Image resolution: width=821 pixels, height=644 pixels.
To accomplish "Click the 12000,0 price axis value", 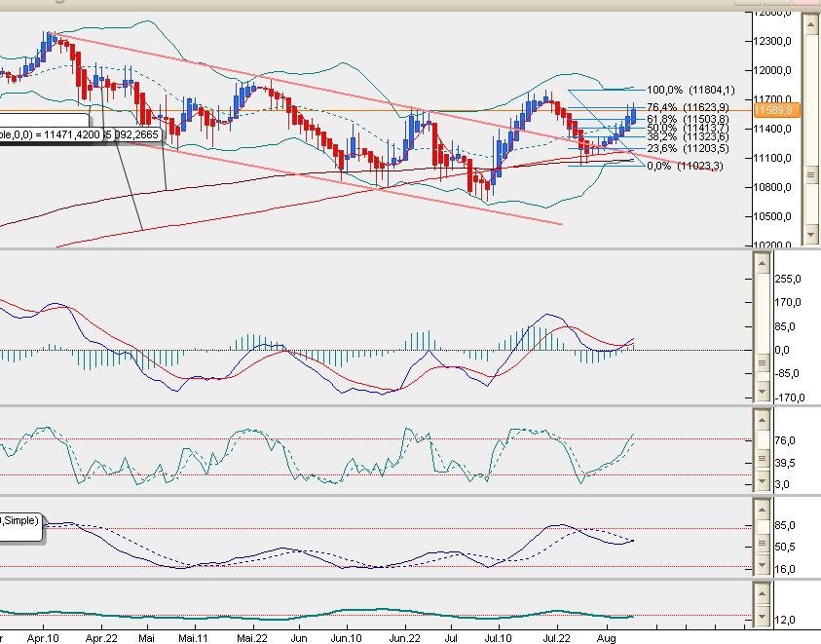I will pyautogui.click(x=772, y=70).
